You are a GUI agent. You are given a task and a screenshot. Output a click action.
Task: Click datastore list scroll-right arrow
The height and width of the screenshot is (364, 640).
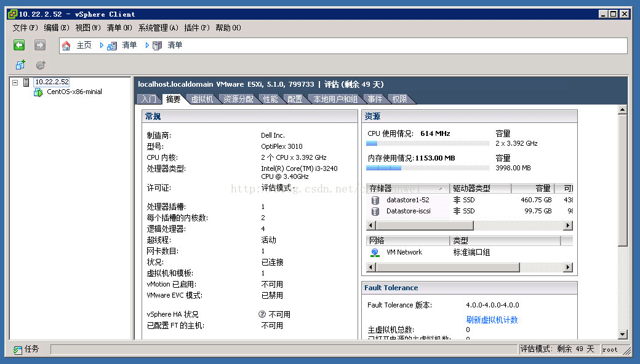coord(568,226)
